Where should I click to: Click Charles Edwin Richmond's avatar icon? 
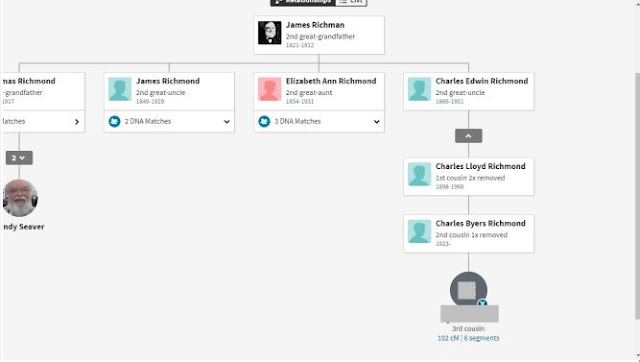pyautogui.click(x=420, y=89)
